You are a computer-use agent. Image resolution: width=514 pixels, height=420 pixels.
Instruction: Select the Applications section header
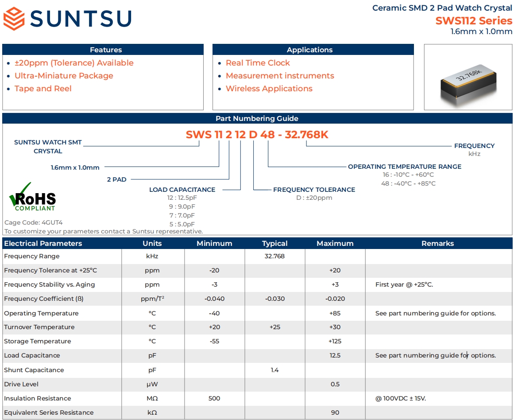click(x=309, y=50)
